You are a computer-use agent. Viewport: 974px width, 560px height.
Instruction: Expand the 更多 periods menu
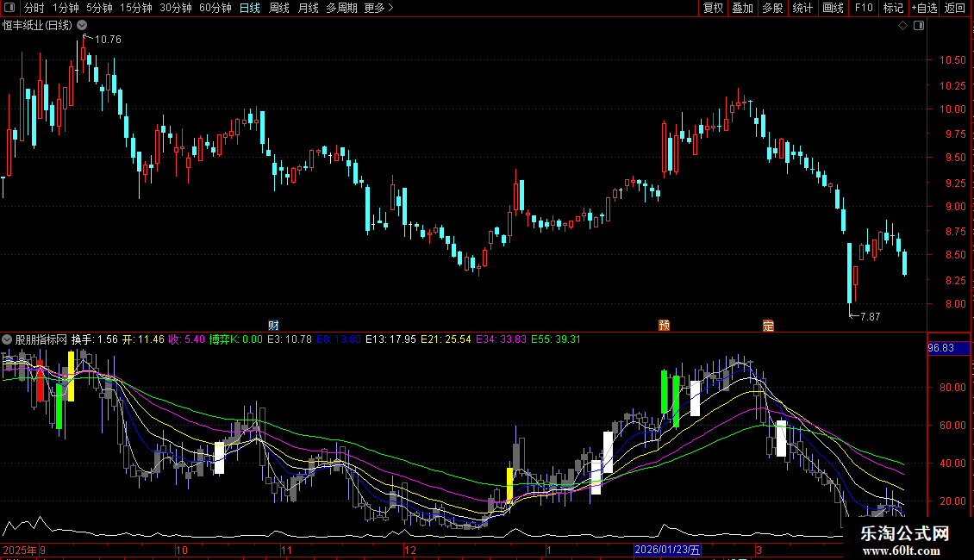[x=379, y=8]
